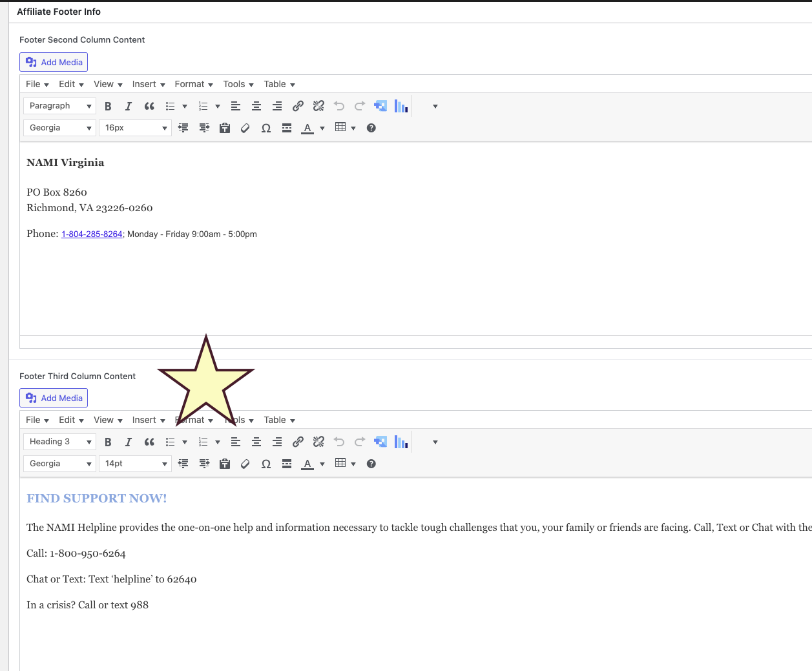Open text color picker arrow in Second Column editor

coord(322,129)
